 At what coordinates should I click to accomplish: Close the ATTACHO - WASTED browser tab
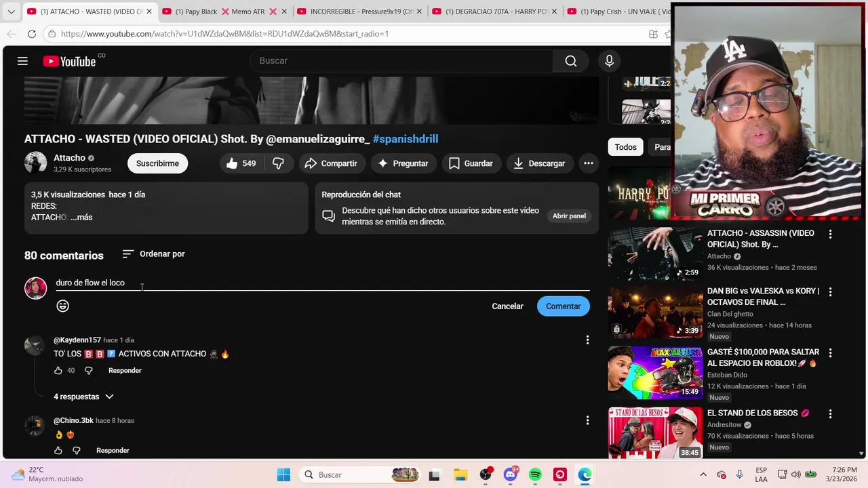click(149, 12)
